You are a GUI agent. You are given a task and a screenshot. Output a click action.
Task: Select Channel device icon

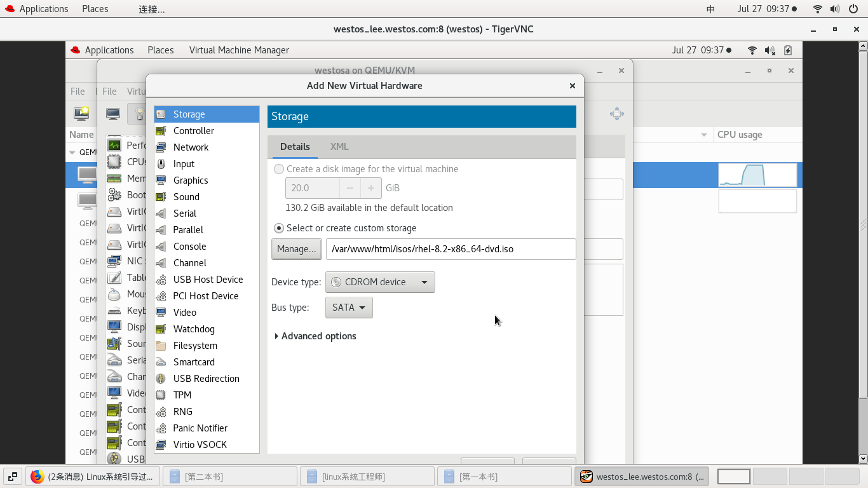[161, 263]
